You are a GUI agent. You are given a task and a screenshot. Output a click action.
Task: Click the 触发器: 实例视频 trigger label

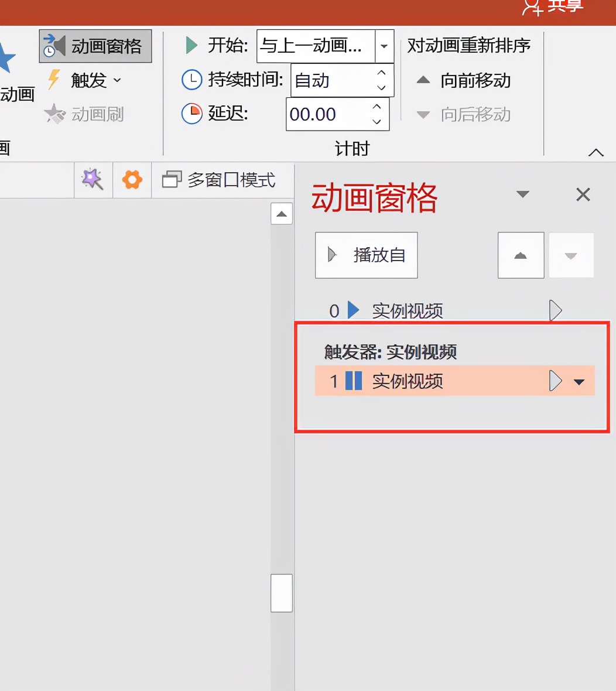click(391, 352)
